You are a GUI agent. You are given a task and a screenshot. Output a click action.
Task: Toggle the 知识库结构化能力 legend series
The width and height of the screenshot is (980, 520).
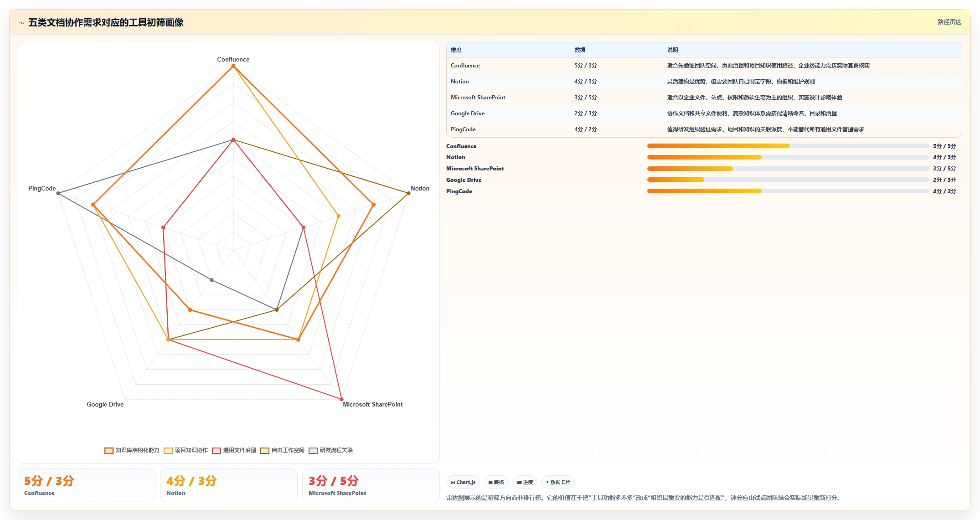132,450
